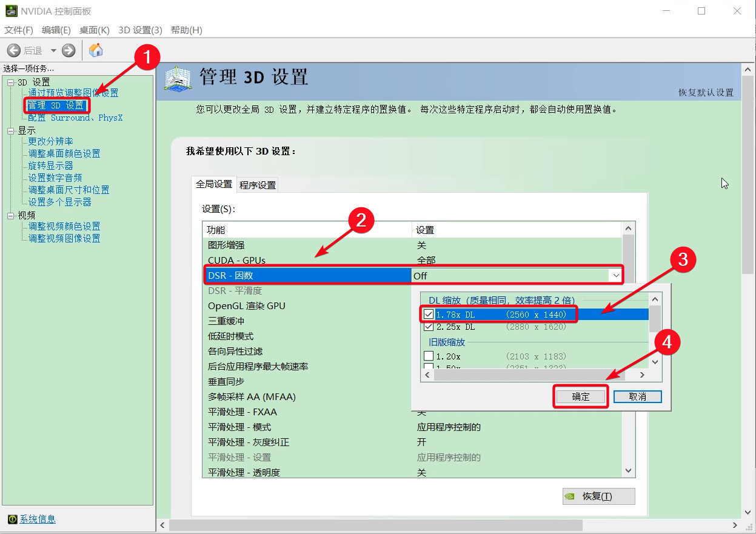Enable the 1.20x legacy scaling checkbox
Viewport: 756px width, 534px height.
point(429,356)
